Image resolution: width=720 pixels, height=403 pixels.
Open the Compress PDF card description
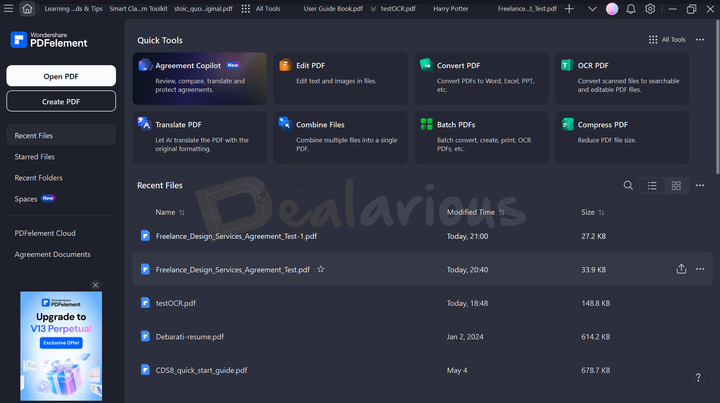(x=607, y=140)
